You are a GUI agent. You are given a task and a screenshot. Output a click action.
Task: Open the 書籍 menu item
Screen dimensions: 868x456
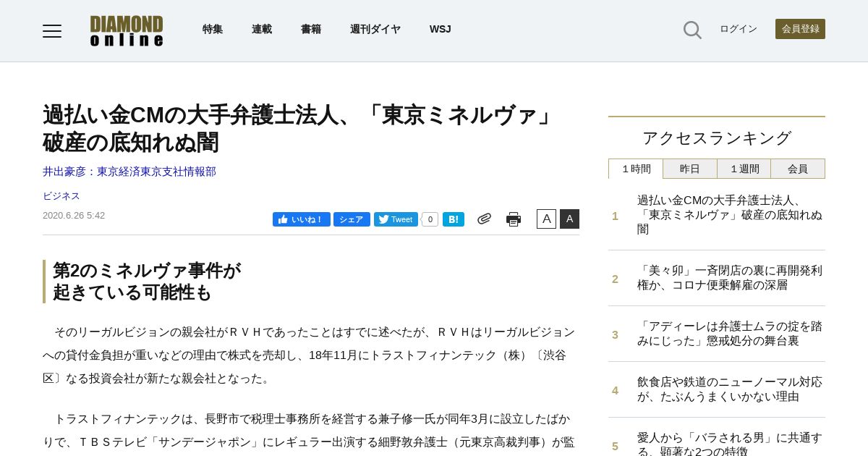click(311, 29)
